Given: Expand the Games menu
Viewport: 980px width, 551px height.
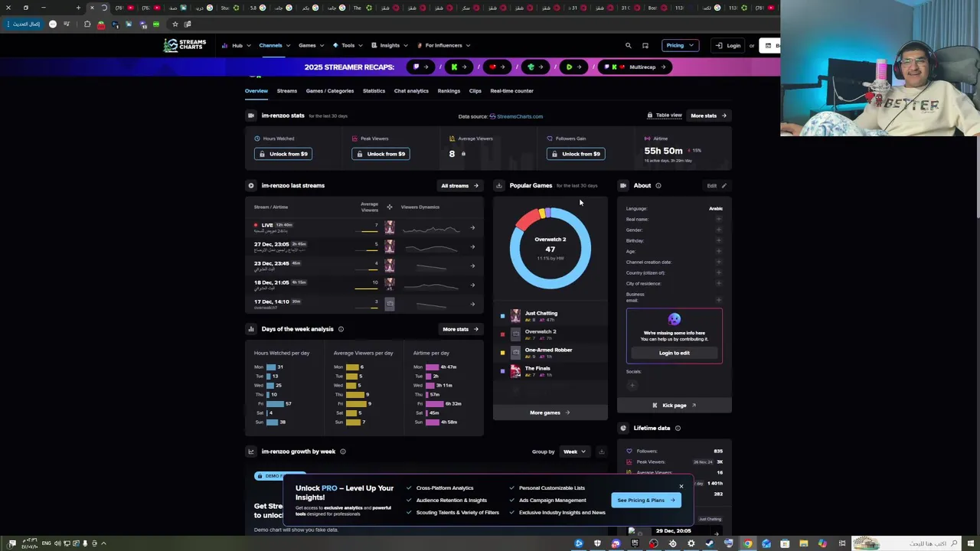Looking at the screenshot, I should coord(311,46).
